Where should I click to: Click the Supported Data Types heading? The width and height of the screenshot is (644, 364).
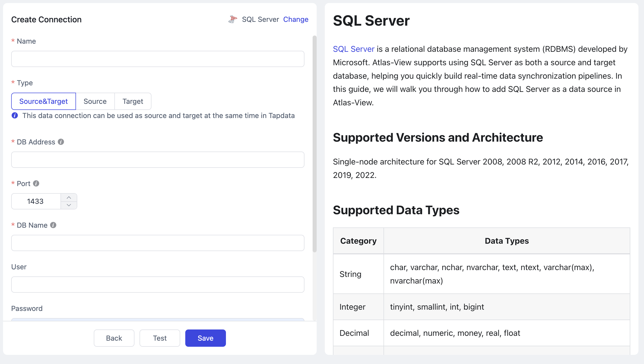pyautogui.click(x=396, y=210)
